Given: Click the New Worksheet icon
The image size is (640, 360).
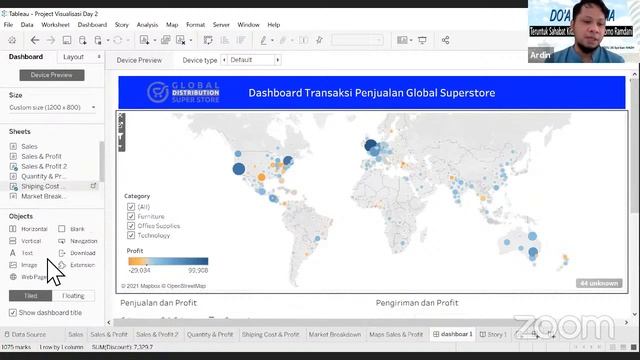Looking at the screenshot, I should (144, 40).
